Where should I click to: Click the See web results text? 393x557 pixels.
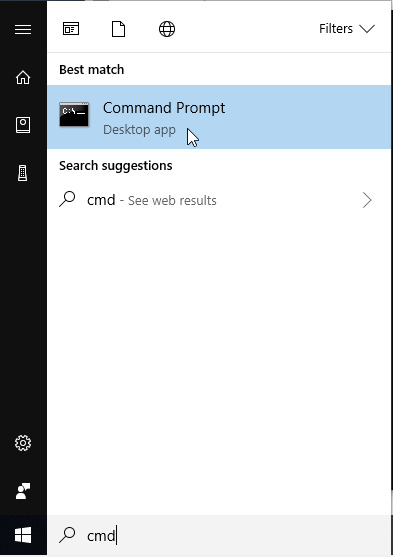[x=172, y=201]
